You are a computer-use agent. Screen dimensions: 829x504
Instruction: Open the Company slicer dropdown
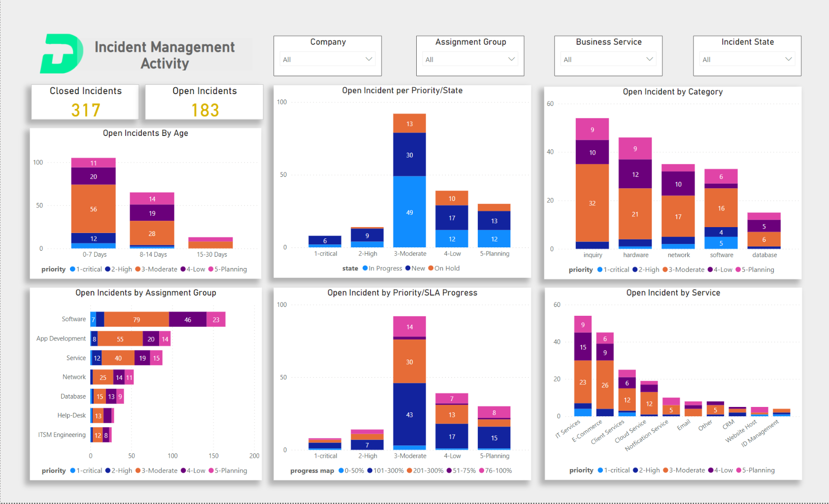pos(328,59)
